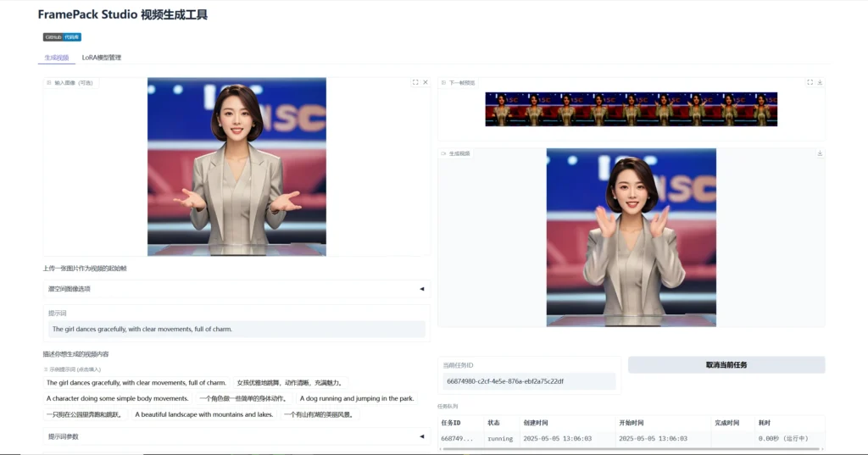Click the 当前任务ID text field
Viewport: 868px width, 455px height.
click(529, 381)
